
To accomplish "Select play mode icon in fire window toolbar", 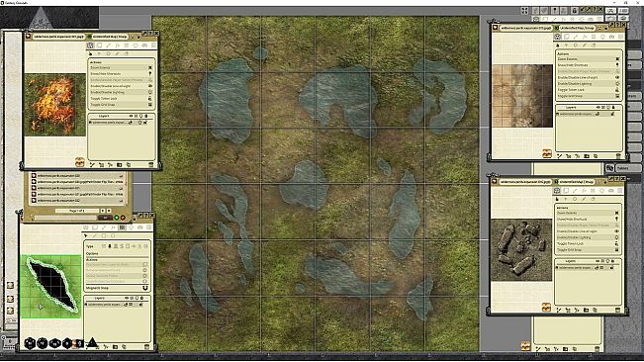I will click(x=90, y=45).
